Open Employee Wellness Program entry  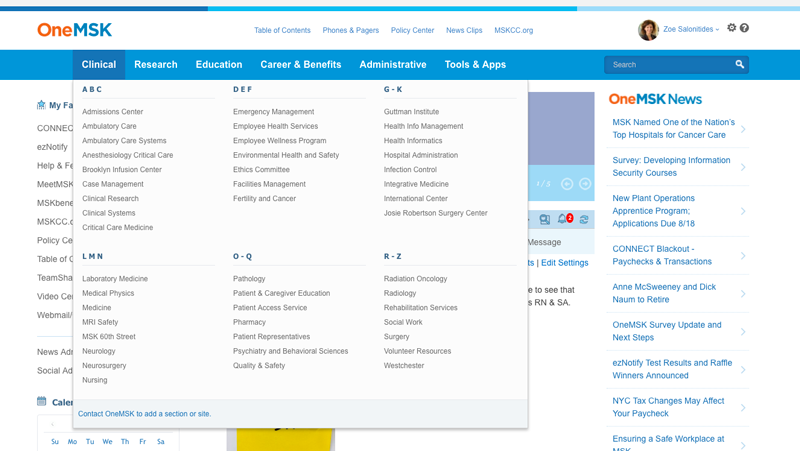click(280, 140)
